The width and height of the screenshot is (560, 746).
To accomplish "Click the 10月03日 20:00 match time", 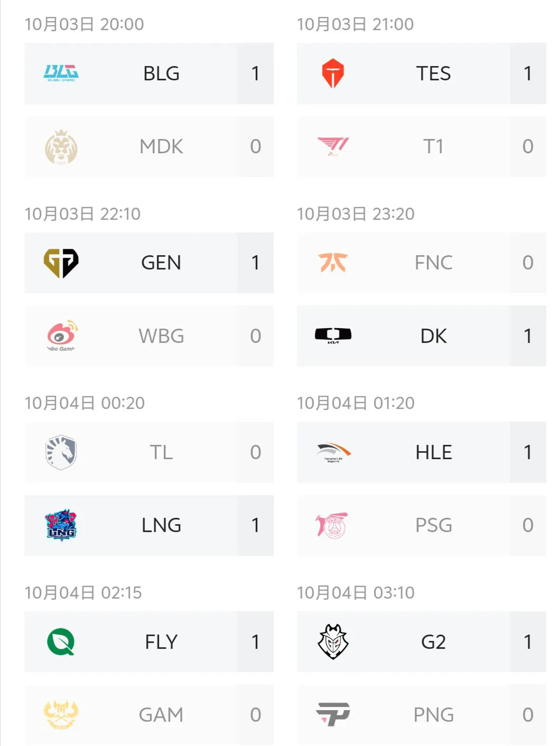I will pos(84,24).
